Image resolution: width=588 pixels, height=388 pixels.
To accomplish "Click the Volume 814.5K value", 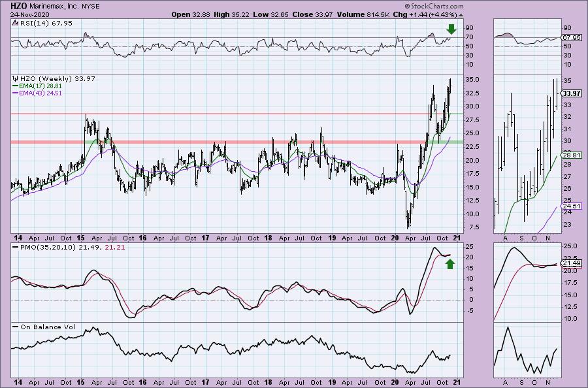I will tap(363, 14).
